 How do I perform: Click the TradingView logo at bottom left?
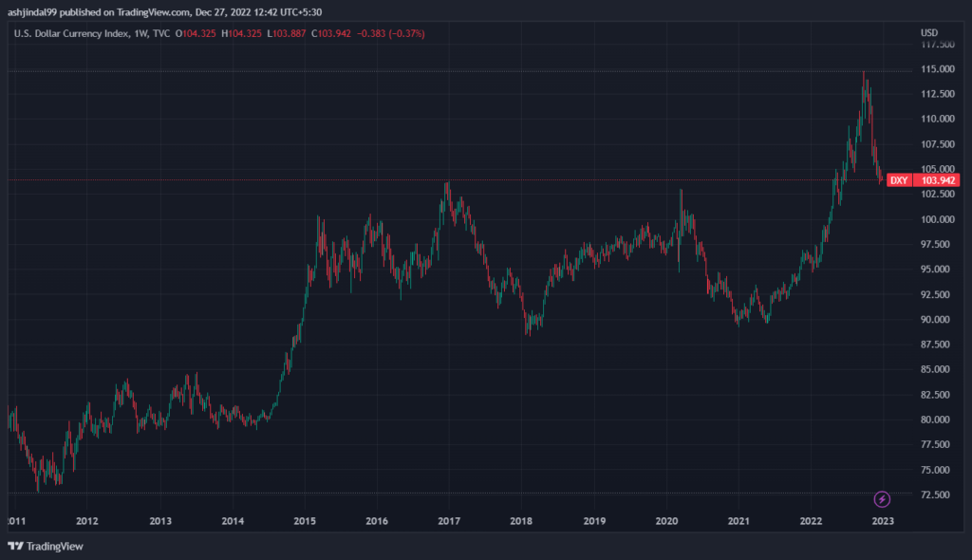coord(46,546)
